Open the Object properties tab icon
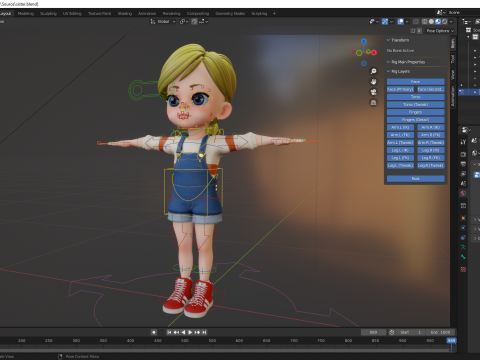The image size is (480, 360). click(463, 218)
